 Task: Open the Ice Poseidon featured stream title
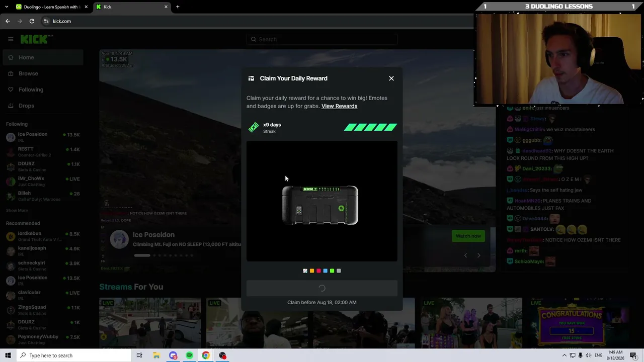coord(187,244)
